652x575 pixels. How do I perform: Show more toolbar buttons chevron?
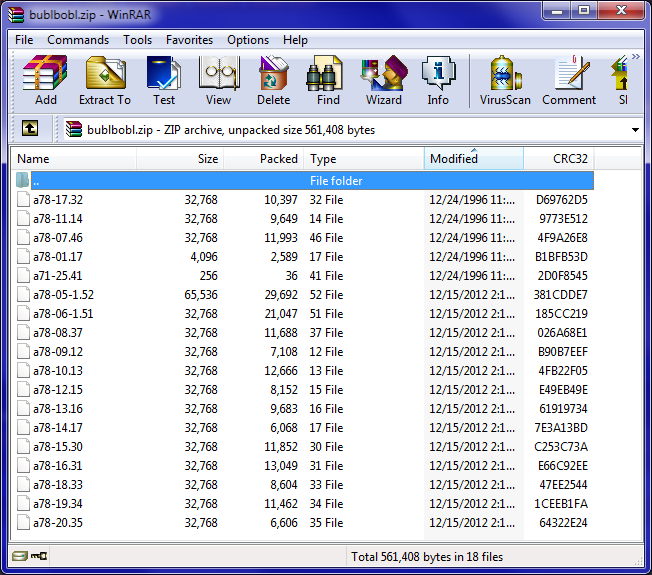[635, 57]
